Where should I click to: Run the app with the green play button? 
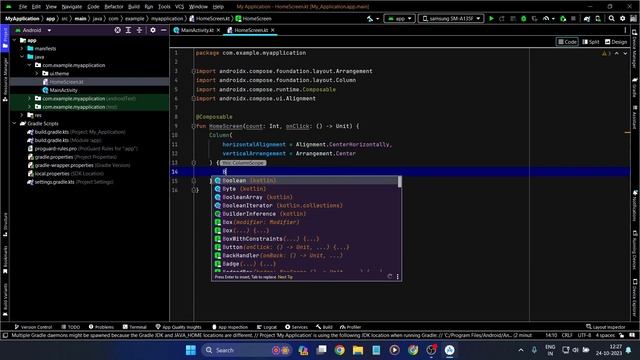click(491, 19)
